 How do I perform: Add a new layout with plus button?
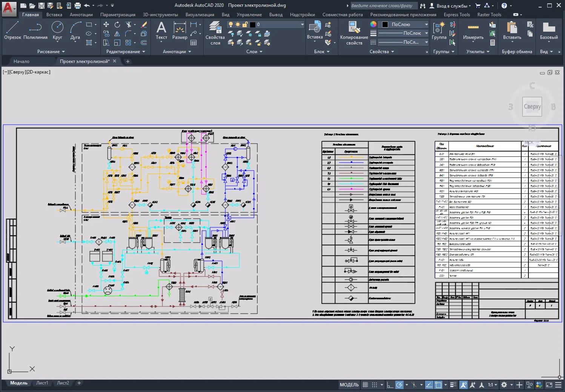(79, 383)
